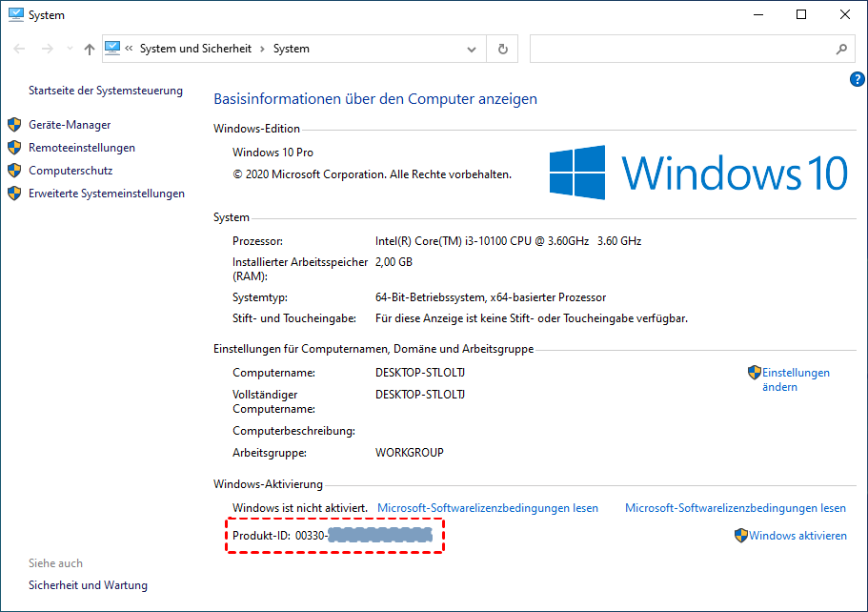Open Erweiterte Systemeinstellungen

(107, 194)
